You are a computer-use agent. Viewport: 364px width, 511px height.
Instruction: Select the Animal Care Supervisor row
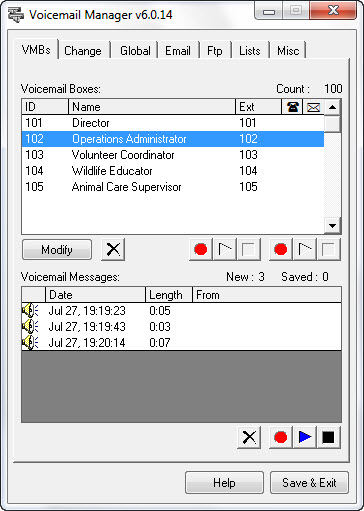click(x=173, y=187)
